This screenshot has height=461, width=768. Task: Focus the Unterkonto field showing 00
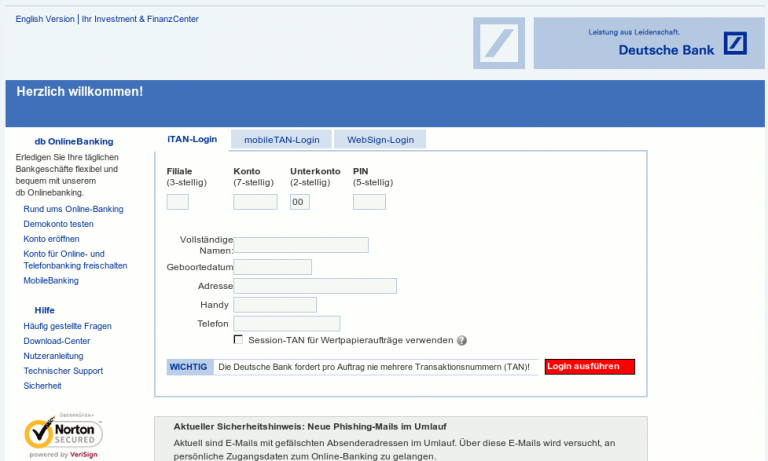click(x=300, y=202)
